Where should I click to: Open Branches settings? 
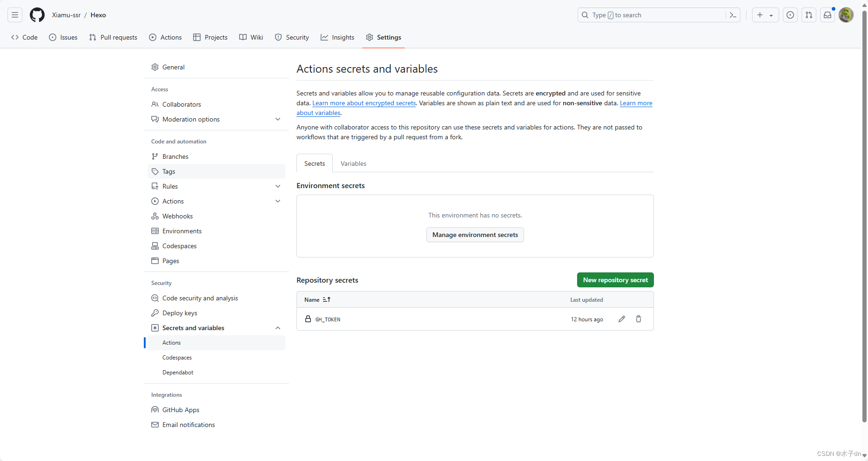(216, 156)
